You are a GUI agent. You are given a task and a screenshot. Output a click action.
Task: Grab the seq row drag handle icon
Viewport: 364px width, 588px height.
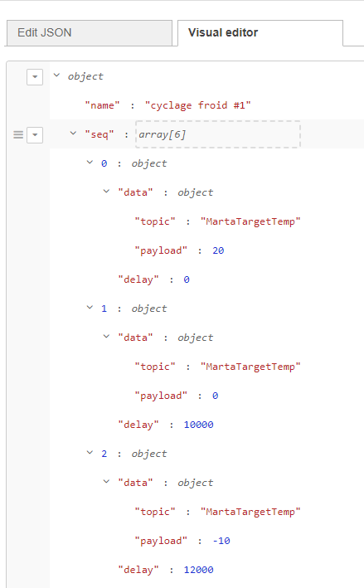coord(18,134)
